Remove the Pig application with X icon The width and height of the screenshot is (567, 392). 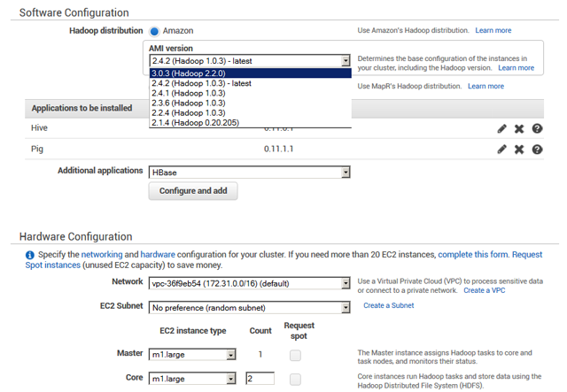point(519,150)
